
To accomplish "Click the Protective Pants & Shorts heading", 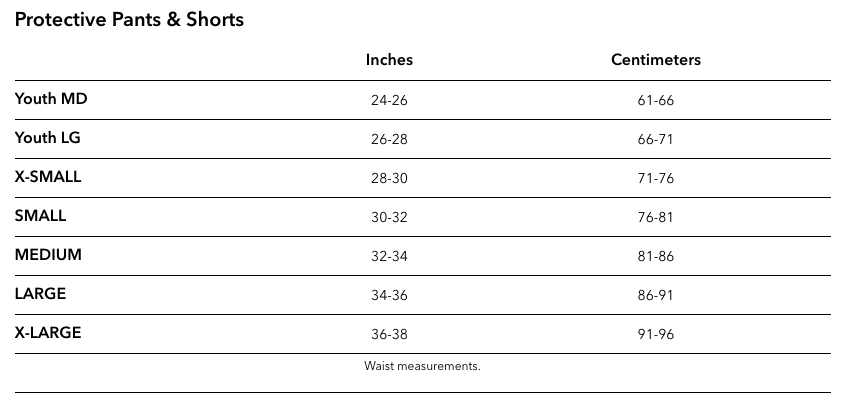I will [x=129, y=19].
